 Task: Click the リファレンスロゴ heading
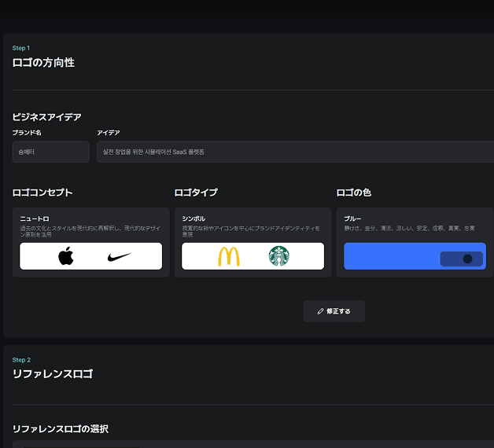53,374
